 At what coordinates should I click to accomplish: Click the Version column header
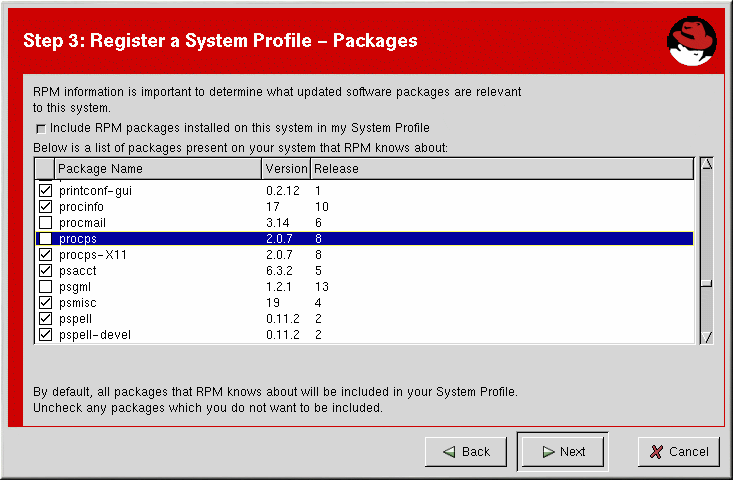(x=286, y=168)
